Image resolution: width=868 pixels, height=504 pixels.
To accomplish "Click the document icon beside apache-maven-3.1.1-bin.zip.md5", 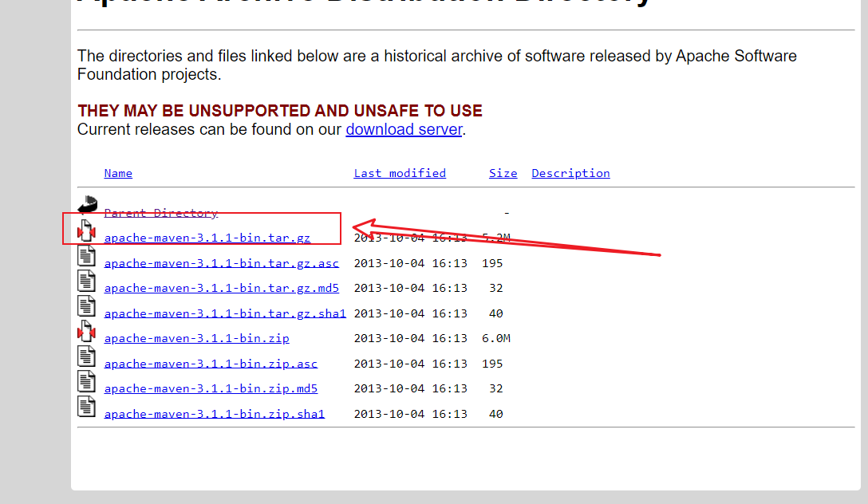I will point(86,382).
